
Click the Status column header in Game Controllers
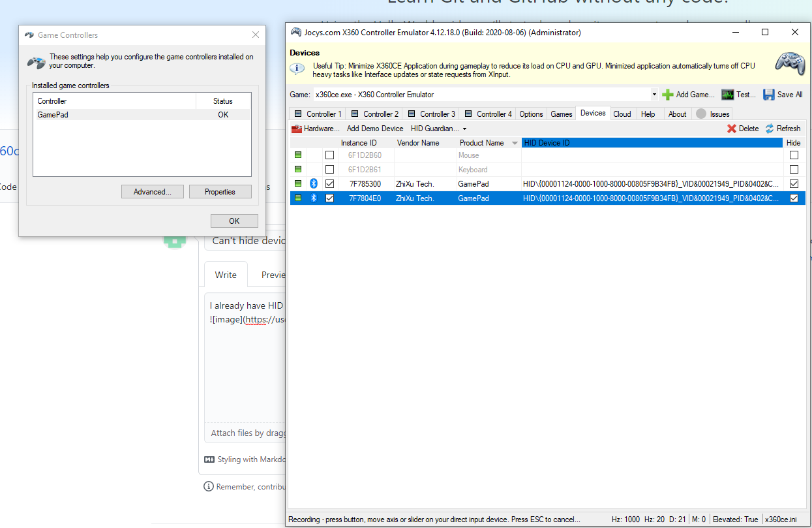[223, 101]
